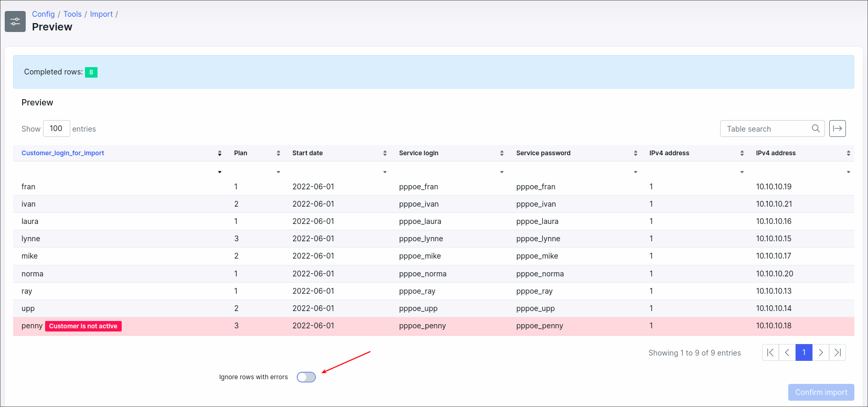Click service password pppoe_penny cell
This screenshot has width=868, height=407.
coord(540,326)
